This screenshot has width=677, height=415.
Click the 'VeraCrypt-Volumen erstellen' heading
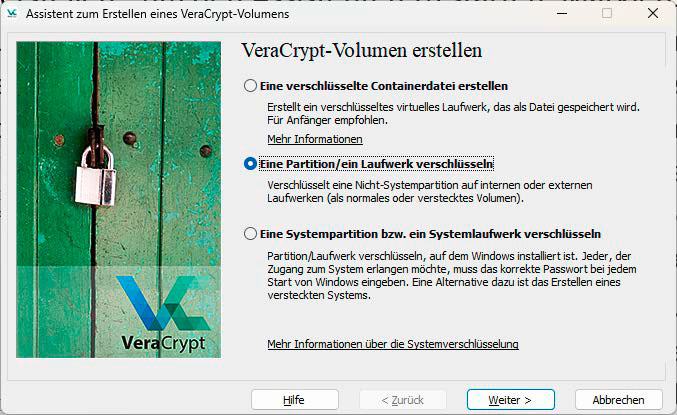[361, 51]
